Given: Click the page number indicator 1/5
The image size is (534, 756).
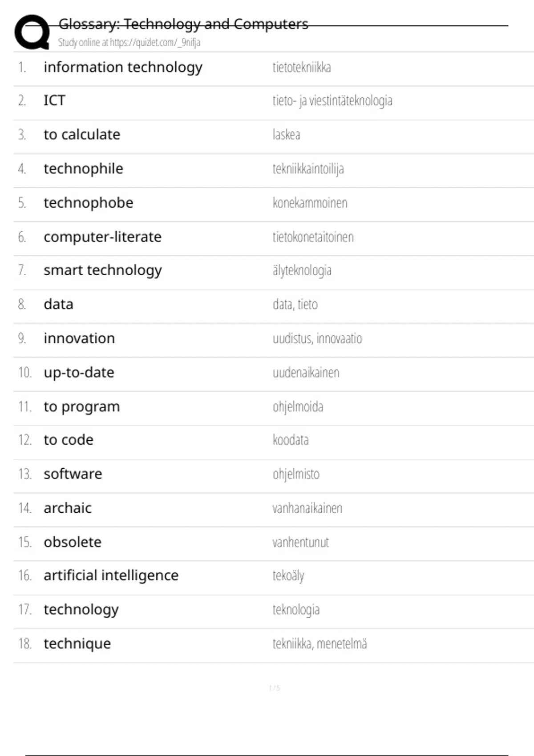Looking at the screenshot, I should [x=274, y=688].
